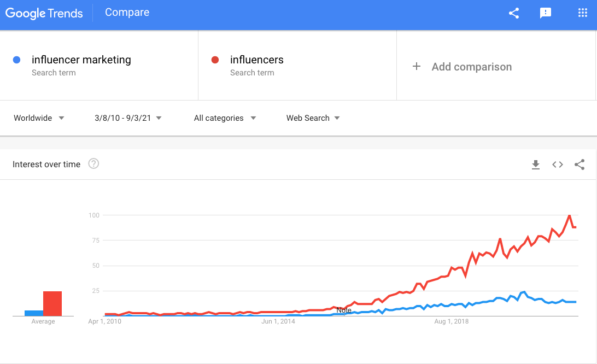The width and height of the screenshot is (597, 364).
Task: Open the All categories dropdown
Action: coord(225,118)
